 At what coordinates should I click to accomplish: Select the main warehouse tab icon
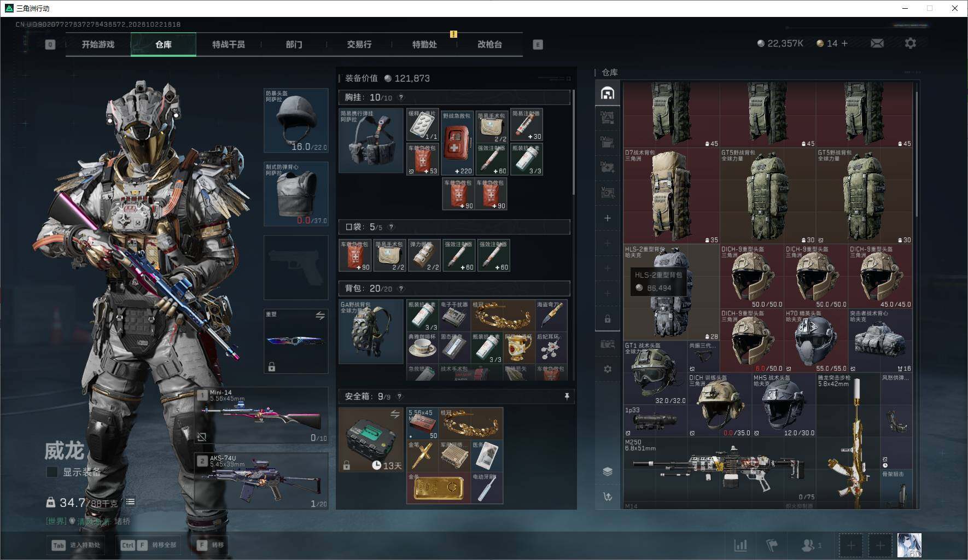coord(608,94)
